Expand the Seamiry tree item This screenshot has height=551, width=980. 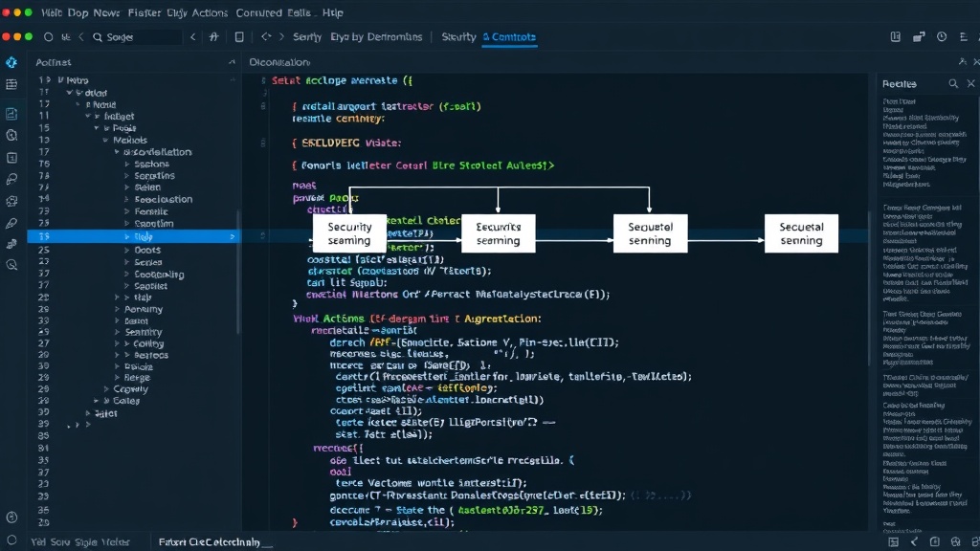click(x=117, y=332)
